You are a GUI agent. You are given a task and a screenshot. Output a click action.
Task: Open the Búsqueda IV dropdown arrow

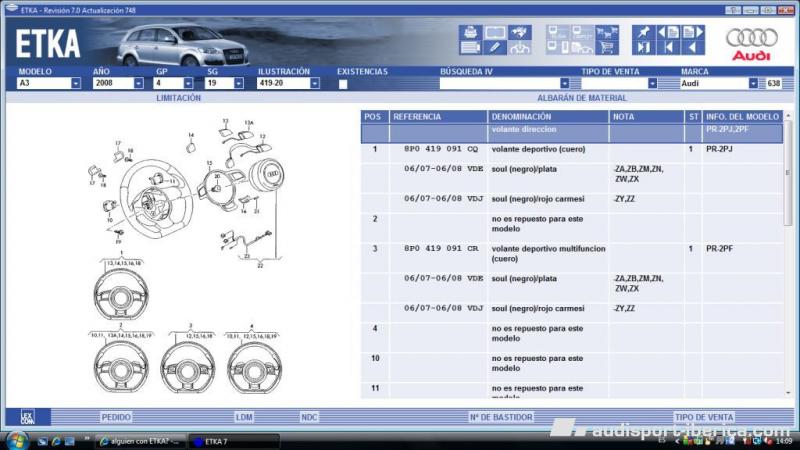coord(564,83)
